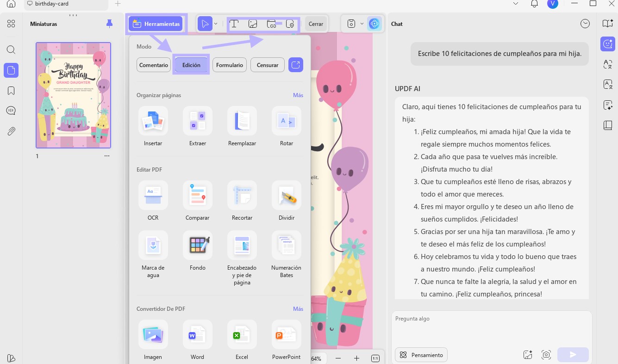Switch to Comentario mode
This screenshot has height=364, width=618.
[x=154, y=65]
